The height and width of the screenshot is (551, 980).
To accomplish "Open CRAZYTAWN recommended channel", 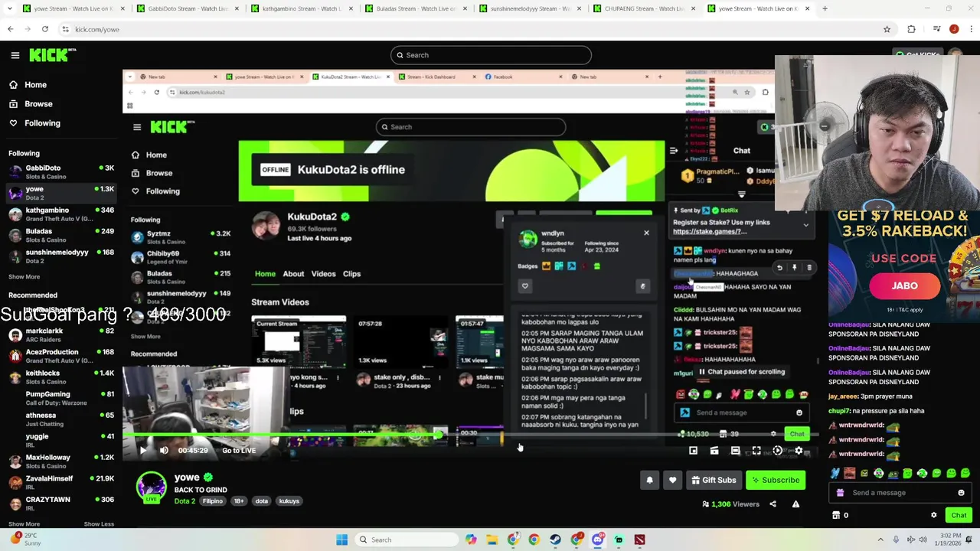I will point(60,504).
